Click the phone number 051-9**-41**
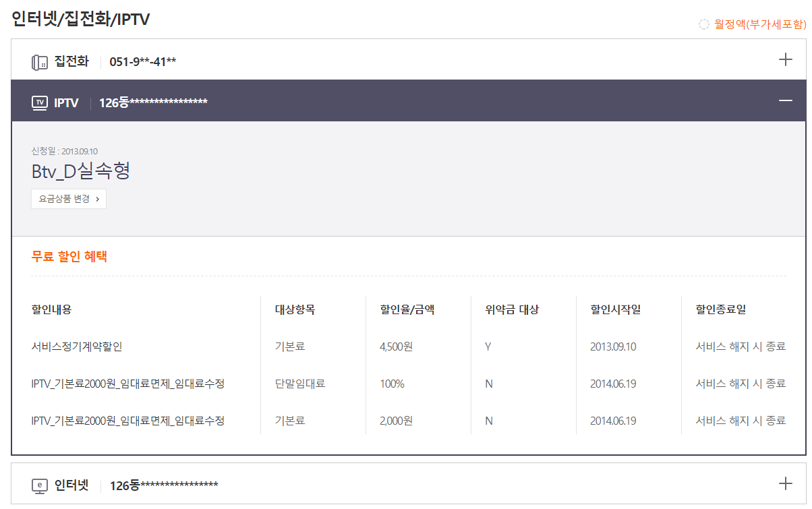Screen dimensions: 812x509 143,62
